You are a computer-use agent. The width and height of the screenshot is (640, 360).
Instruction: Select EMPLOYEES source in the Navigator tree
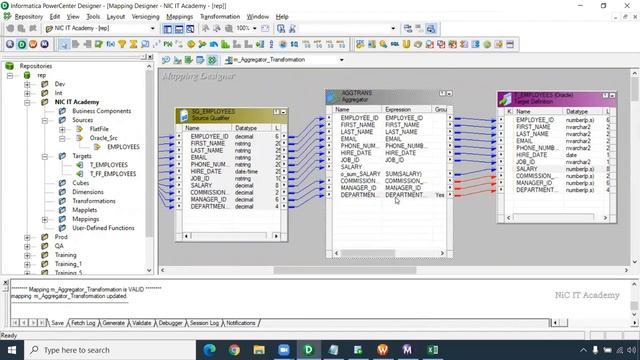click(123, 147)
